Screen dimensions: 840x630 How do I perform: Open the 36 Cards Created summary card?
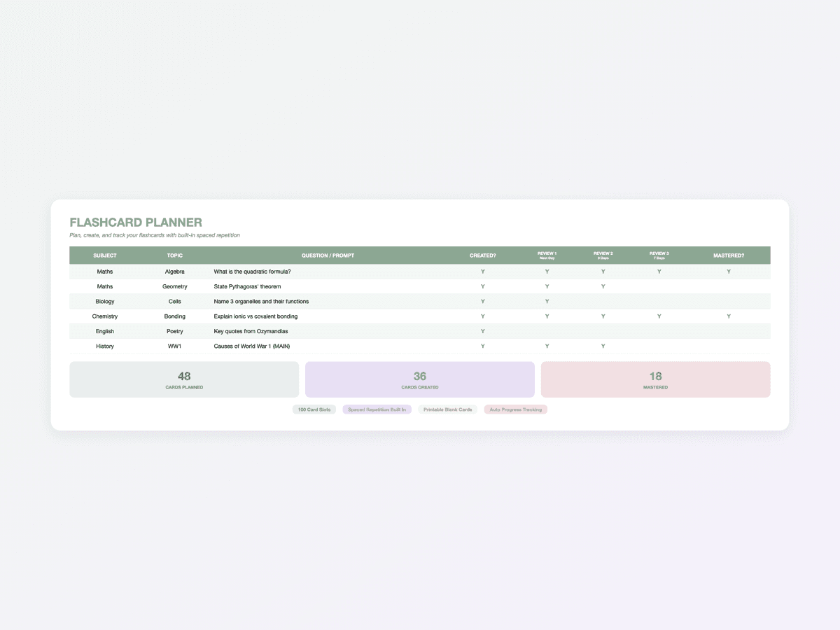tap(420, 379)
